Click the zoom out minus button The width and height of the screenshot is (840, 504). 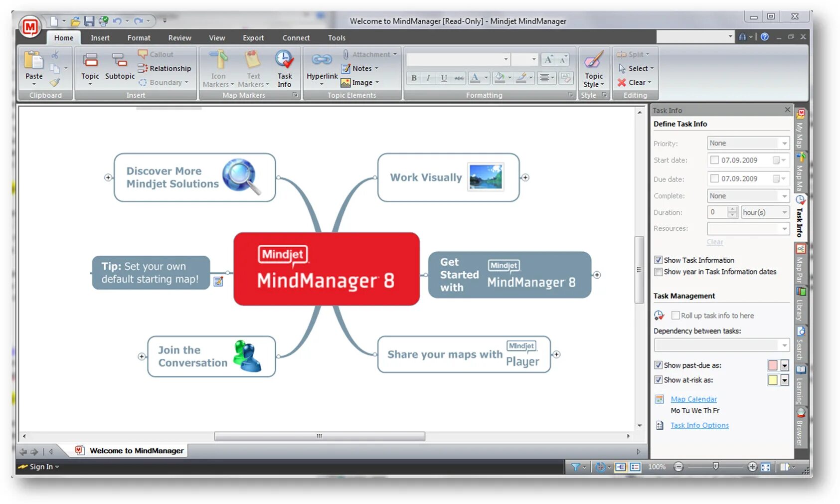point(678,467)
